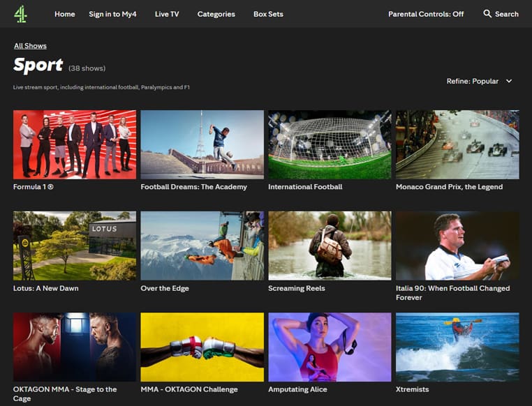Open the Italia 90 thumbnail image
532x406 pixels.
point(457,246)
